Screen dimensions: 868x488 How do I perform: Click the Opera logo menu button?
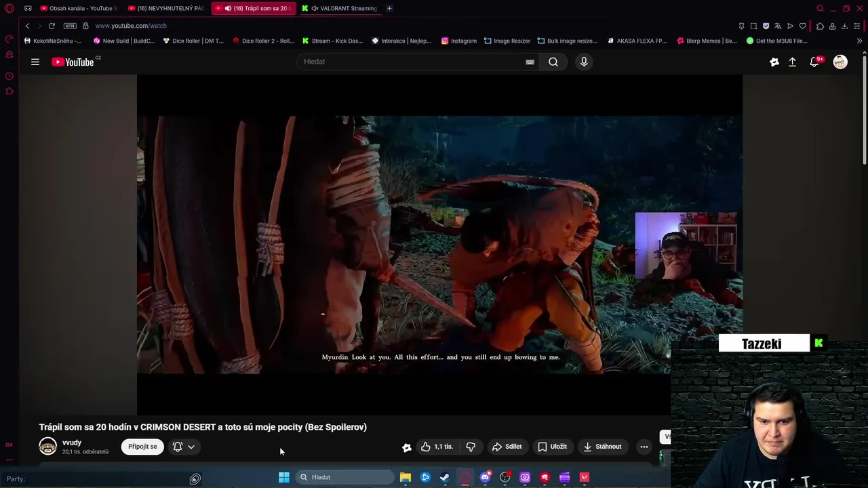coord(9,8)
